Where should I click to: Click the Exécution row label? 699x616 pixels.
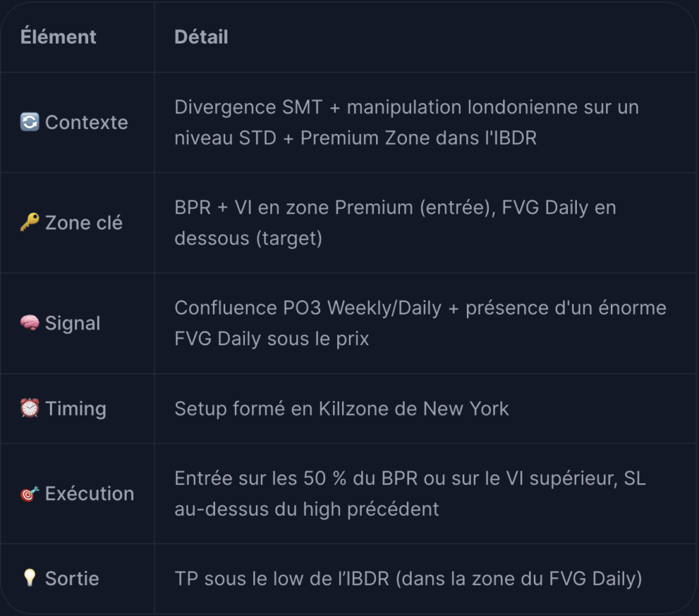point(89,493)
